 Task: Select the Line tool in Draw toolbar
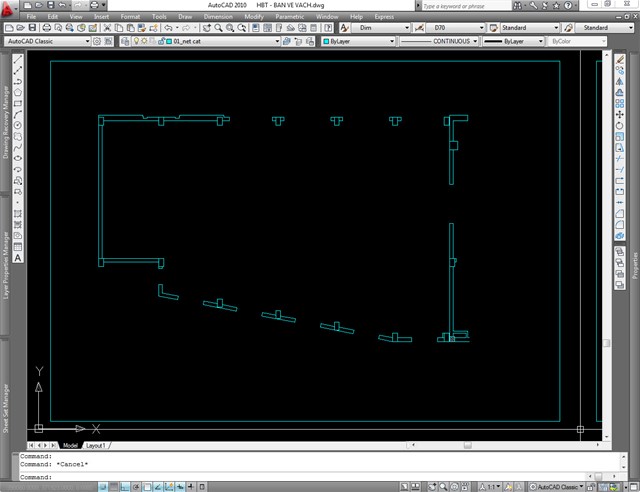click(x=18, y=60)
